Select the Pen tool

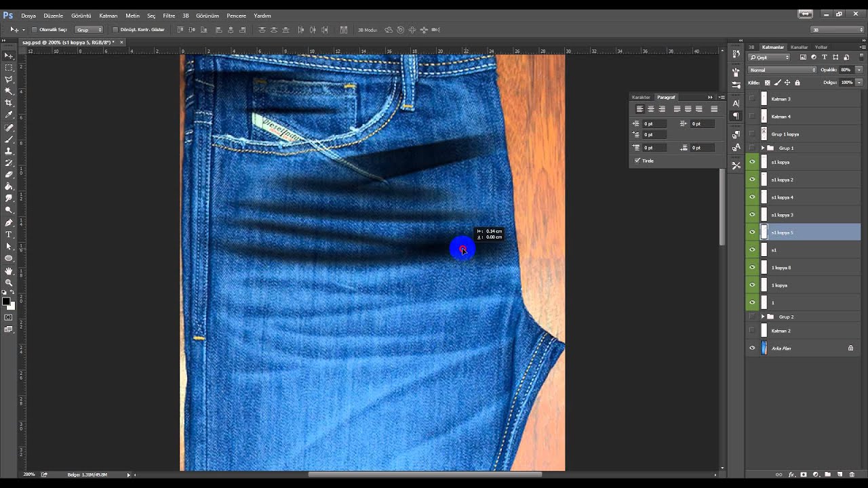tap(9, 222)
